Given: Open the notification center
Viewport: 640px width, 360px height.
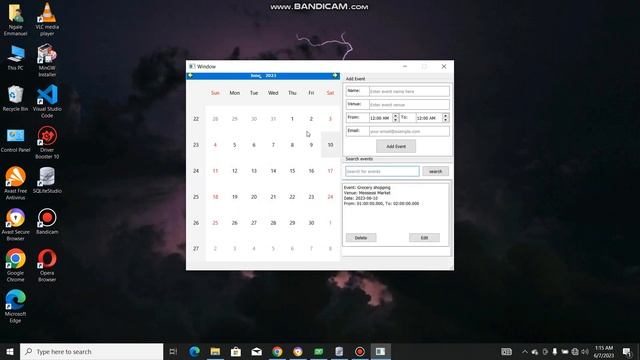Looking at the screenshot, I should point(627,351).
